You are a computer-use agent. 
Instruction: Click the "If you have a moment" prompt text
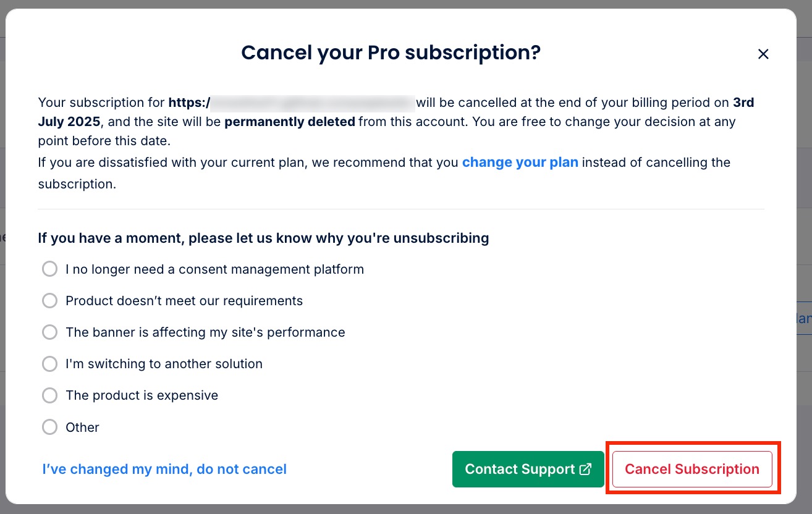coord(263,238)
